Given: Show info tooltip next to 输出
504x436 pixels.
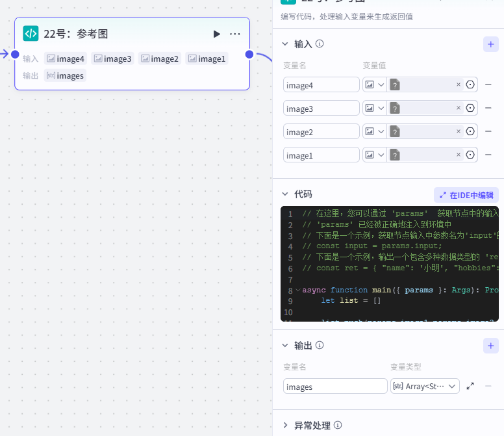Looking at the screenshot, I should [x=320, y=345].
